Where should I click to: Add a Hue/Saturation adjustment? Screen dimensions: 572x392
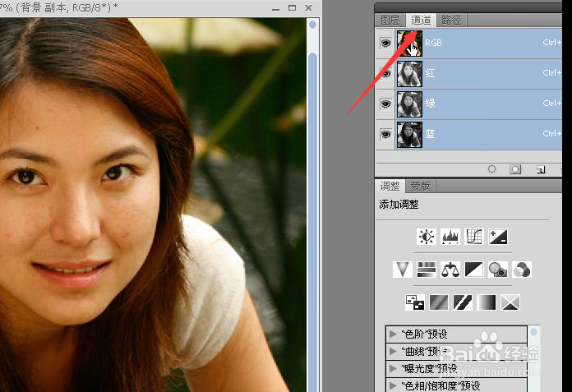pyautogui.click(x=426, y=270)
